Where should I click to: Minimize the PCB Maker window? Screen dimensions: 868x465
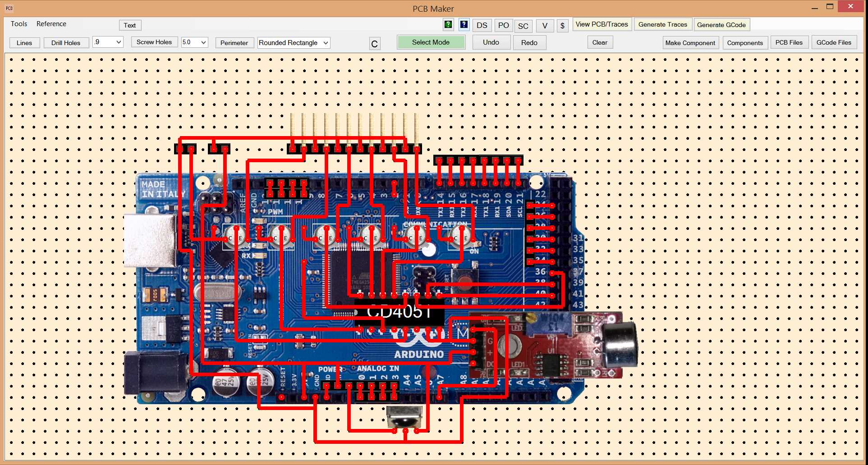tap(814, 8)
